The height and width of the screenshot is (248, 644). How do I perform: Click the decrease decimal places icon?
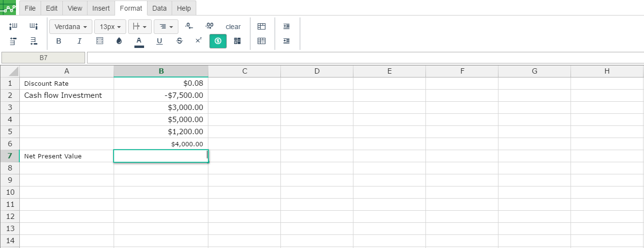pos(190,26)
